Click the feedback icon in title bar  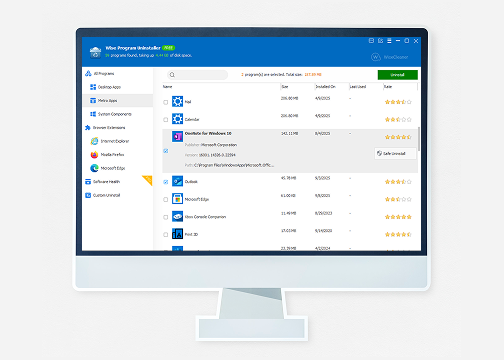380,41
